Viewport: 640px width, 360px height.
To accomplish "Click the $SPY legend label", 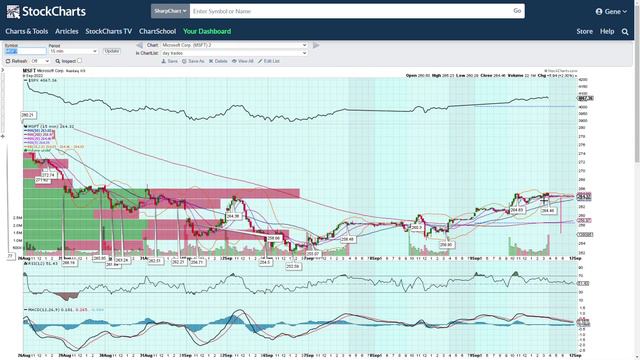I will [42, 80].
